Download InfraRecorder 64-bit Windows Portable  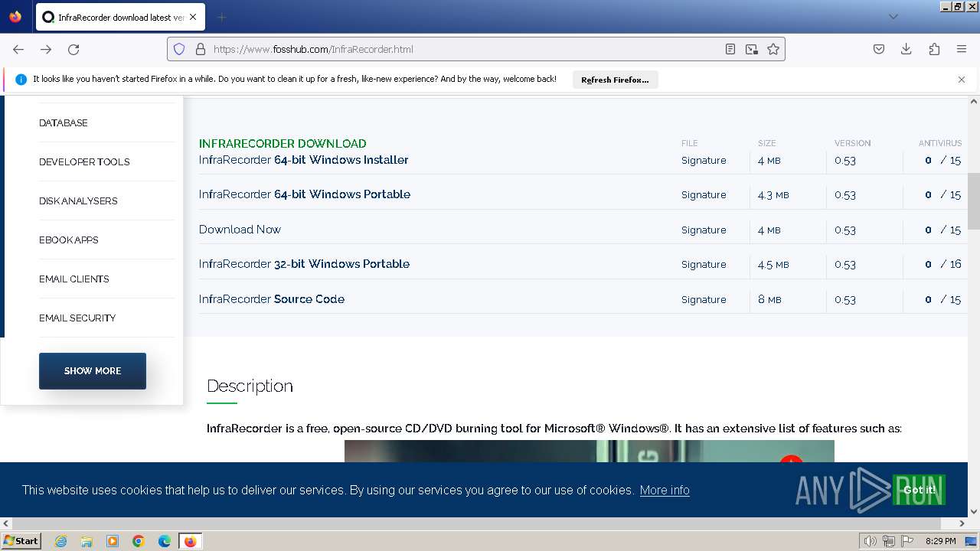305,194
